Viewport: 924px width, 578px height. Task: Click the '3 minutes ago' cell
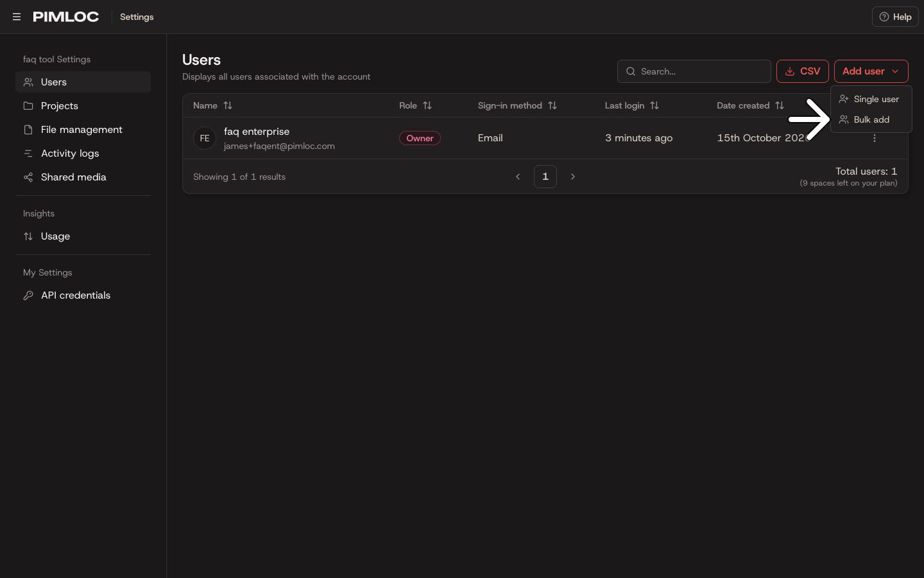[x=639, y=138]
